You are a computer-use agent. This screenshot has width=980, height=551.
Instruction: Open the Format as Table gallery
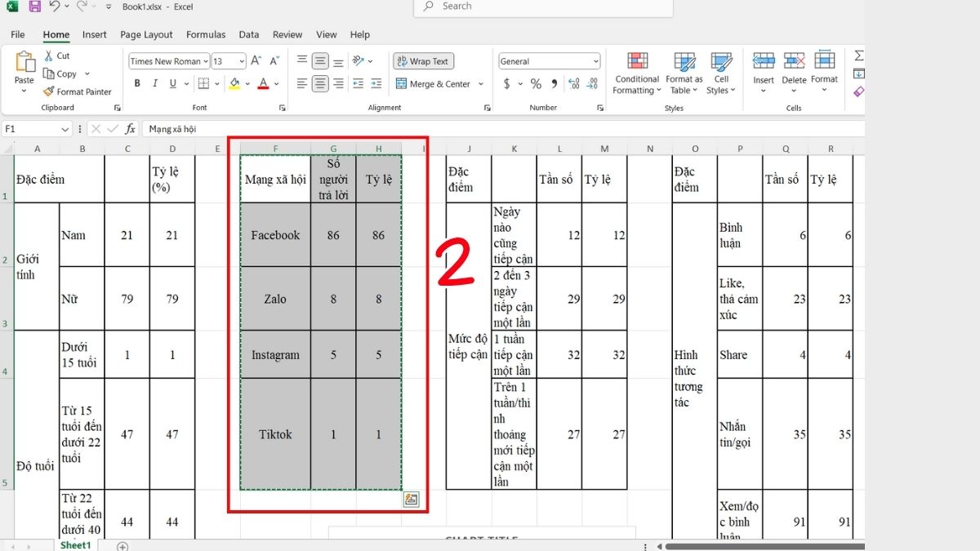pyautogui.click(x=684, y=73)
